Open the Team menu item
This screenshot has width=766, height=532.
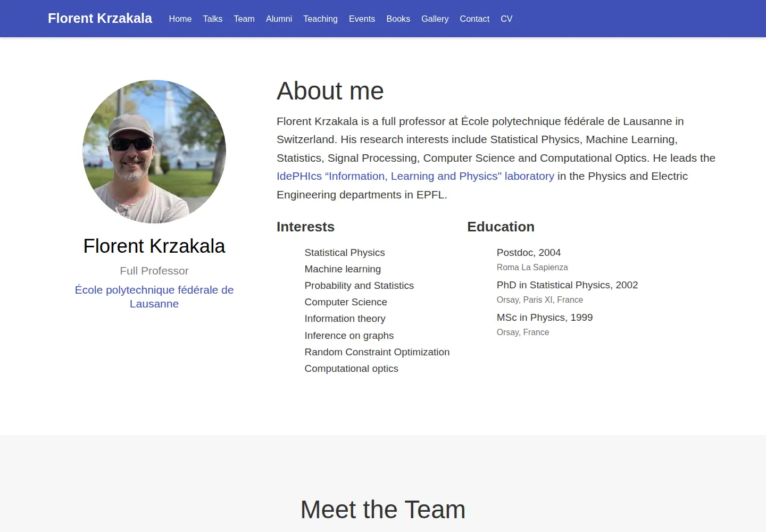[244, 19]
